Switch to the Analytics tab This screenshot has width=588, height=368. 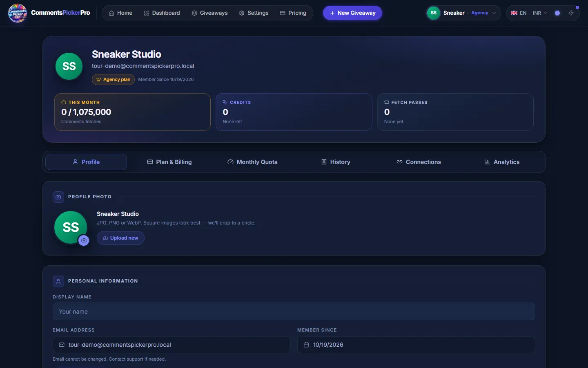pyautogui.click(x=502, y=162)
